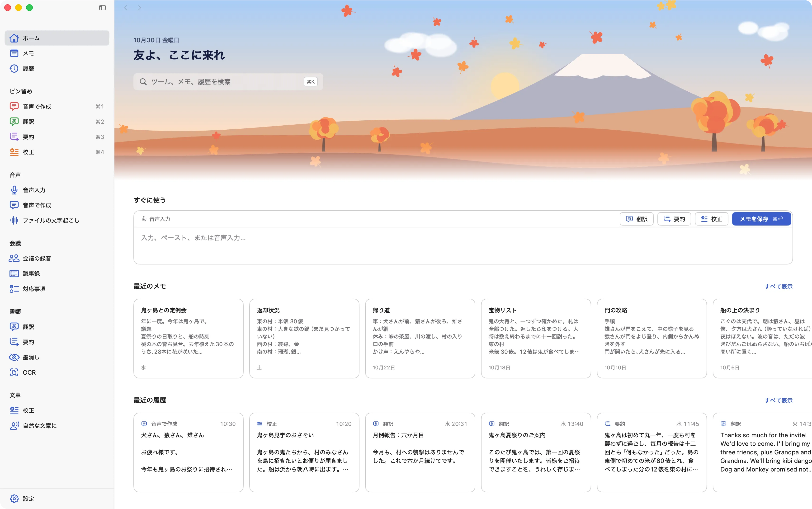The height and width of the screenshot is (509, 812).
Task: Click the すぐに使う heading
Action: point(150,200)
